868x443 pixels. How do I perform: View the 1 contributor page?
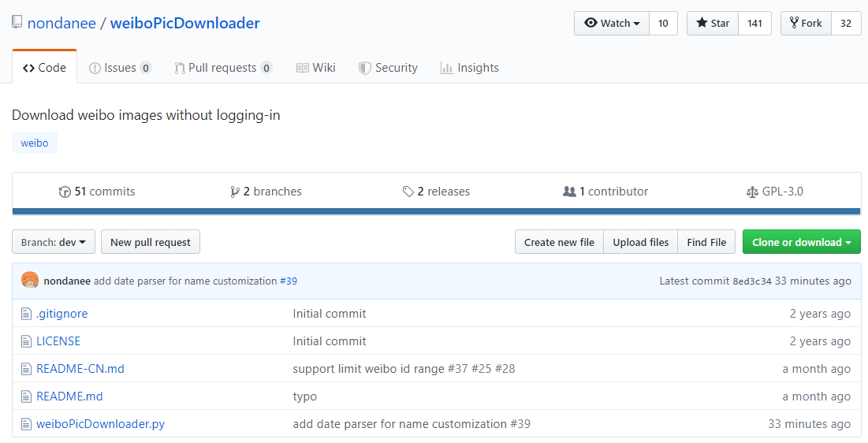tap(605, 192)
